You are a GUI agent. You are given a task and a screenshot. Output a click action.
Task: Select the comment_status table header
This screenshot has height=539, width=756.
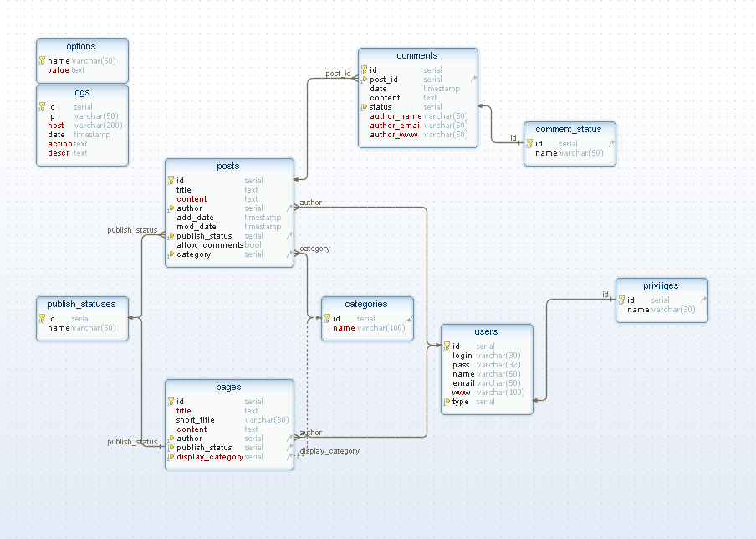pyautogui.click(x=570, y=130)
